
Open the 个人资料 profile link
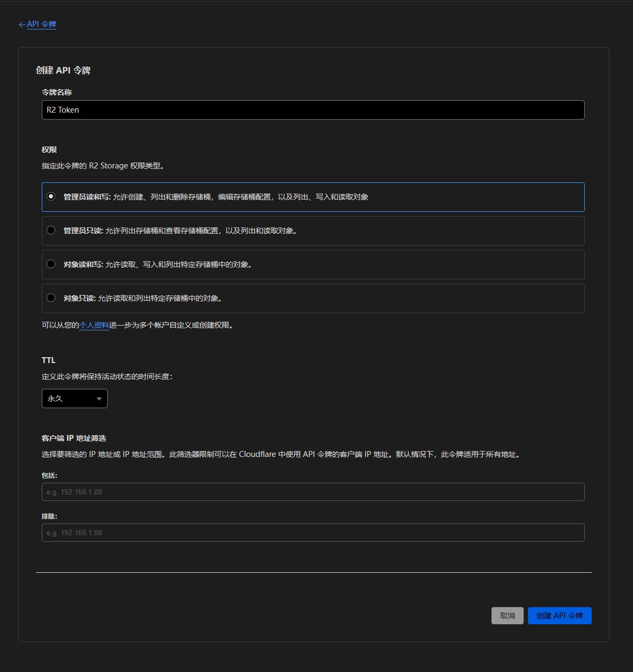click(x=94, y=325)
